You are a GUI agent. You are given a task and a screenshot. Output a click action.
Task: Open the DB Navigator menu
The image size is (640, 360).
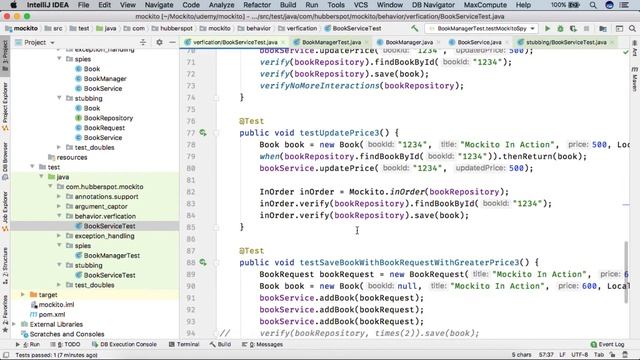pyautogui.click(x=433, y=5)
